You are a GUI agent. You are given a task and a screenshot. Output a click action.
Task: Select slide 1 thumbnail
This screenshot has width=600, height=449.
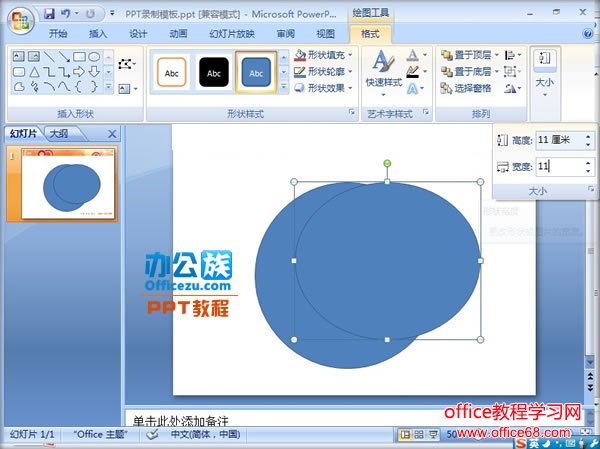[67, 184]
